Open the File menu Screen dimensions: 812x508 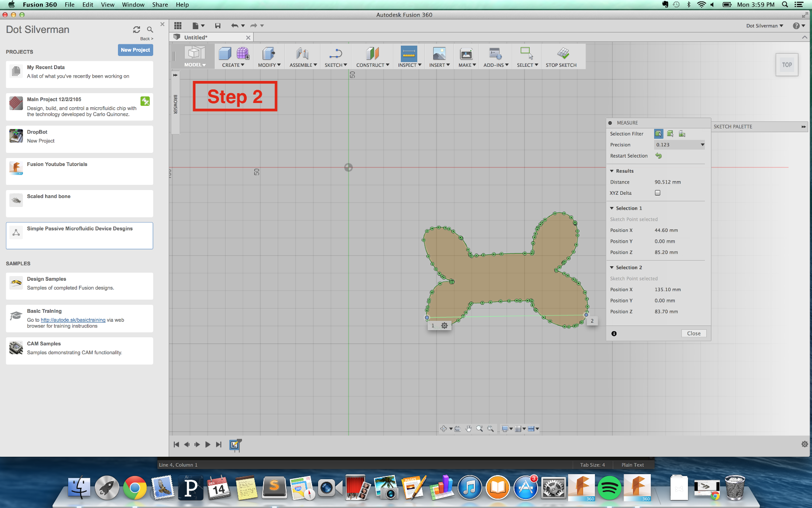coord(70,5)
